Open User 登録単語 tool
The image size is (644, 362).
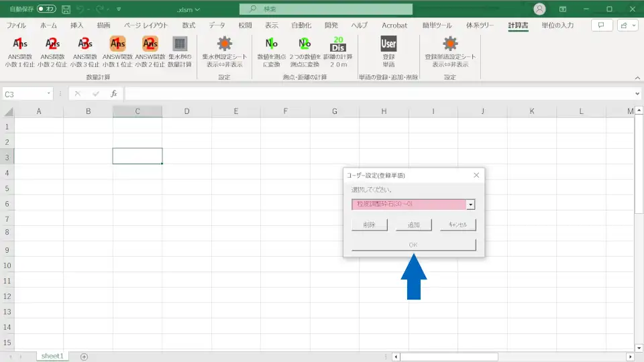tap(388, 44)
